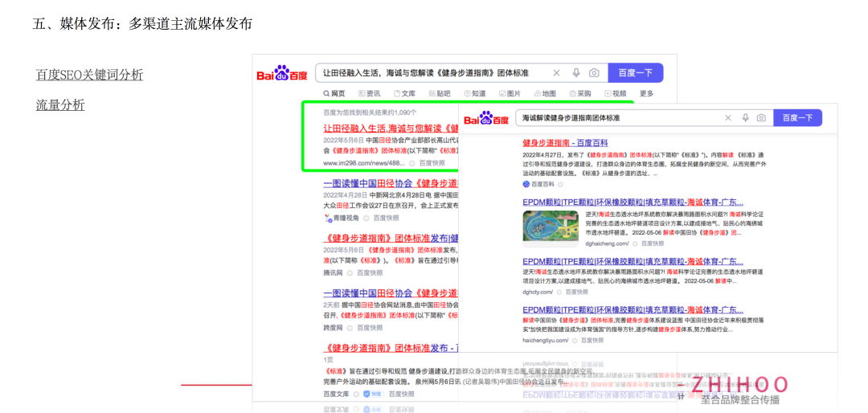Open 百度快照 beside dghcty.com

576,292
